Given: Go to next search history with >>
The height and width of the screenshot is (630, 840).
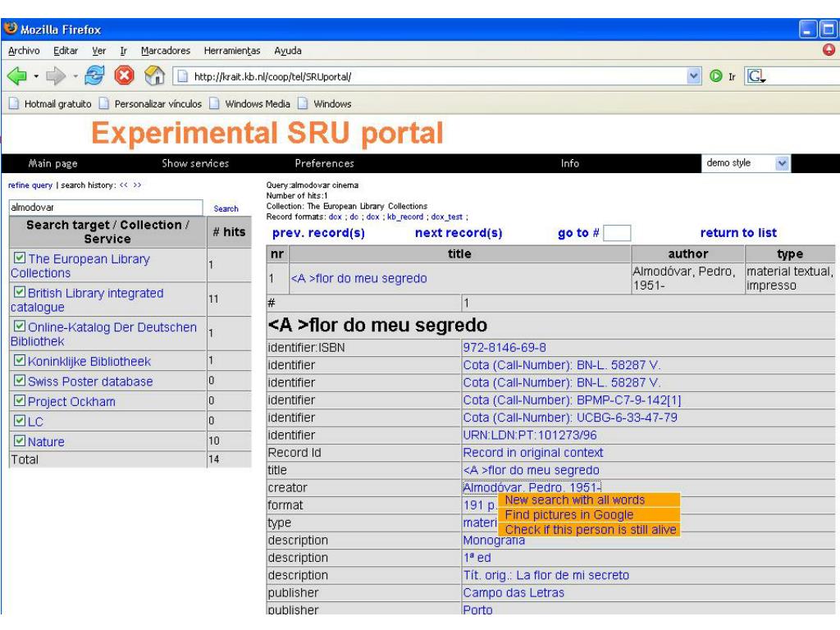Looking at the screenshot, I should click(x=137, y=185).
